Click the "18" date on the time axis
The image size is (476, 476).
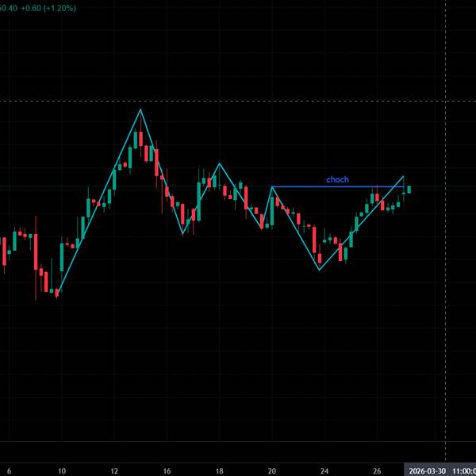pos(219,471)
